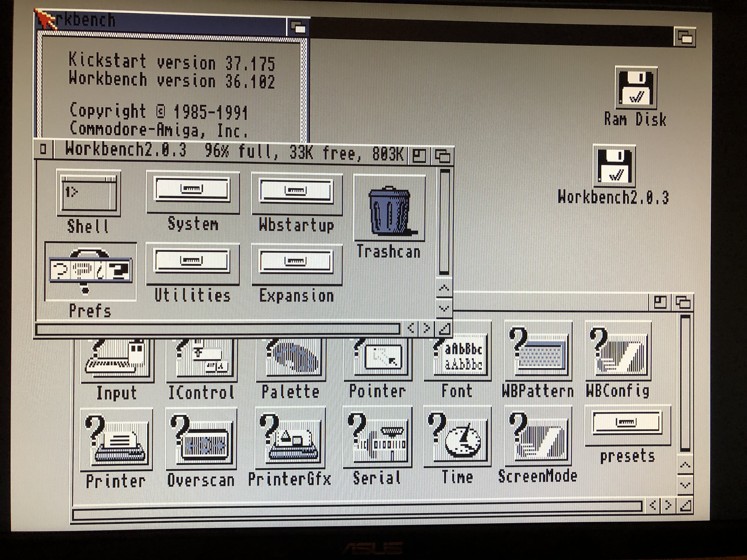Click the Workbench2.0.3 window depth gadget
Image resolution: width=747 pixels, height=560 pixels.
(442, 156)
